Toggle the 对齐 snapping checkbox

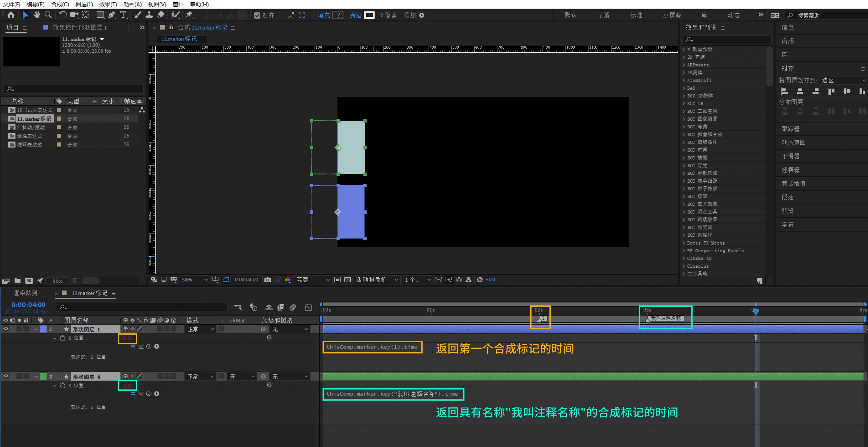click(257, 16)
